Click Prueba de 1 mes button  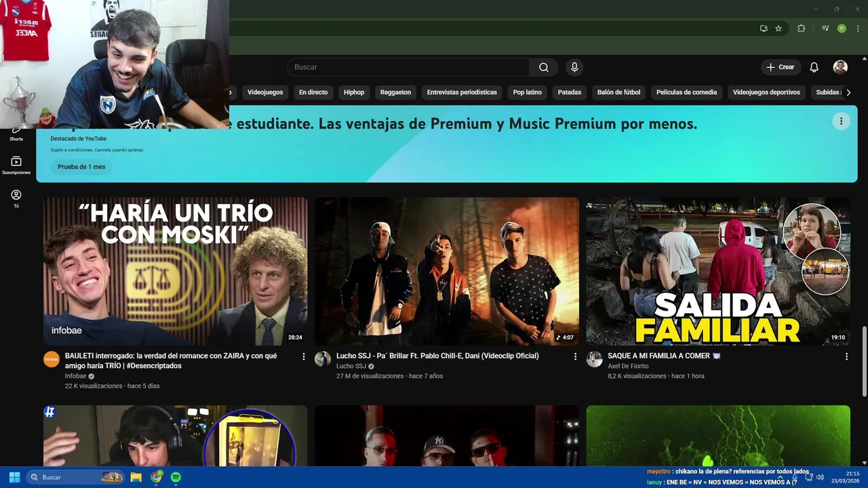tap(81, 167)
